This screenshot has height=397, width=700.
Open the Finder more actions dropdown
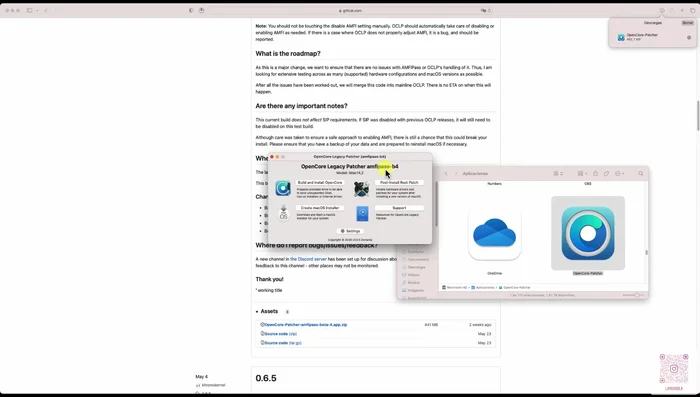[619, 173]
